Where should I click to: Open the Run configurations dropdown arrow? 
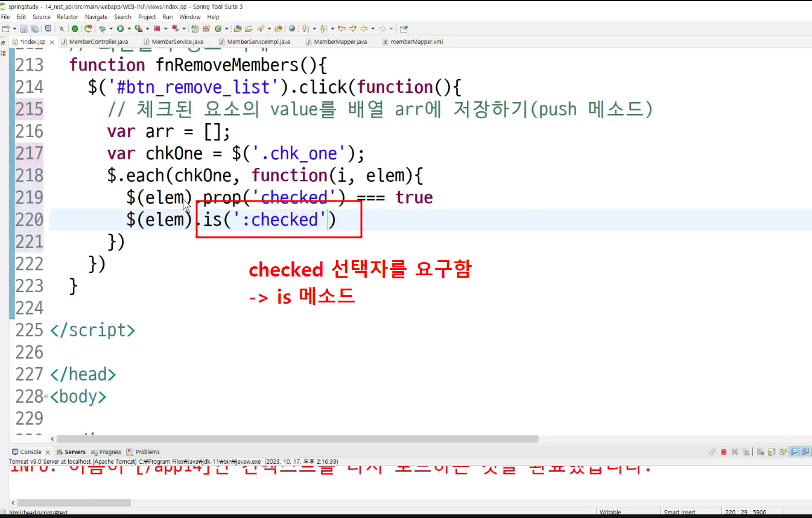(128, 28)
